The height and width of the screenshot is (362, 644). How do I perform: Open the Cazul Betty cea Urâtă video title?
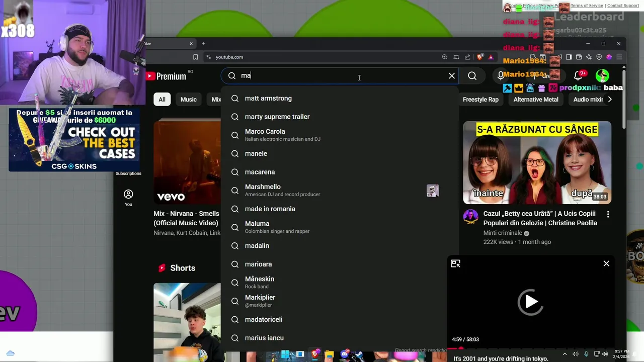click(540, 218)
